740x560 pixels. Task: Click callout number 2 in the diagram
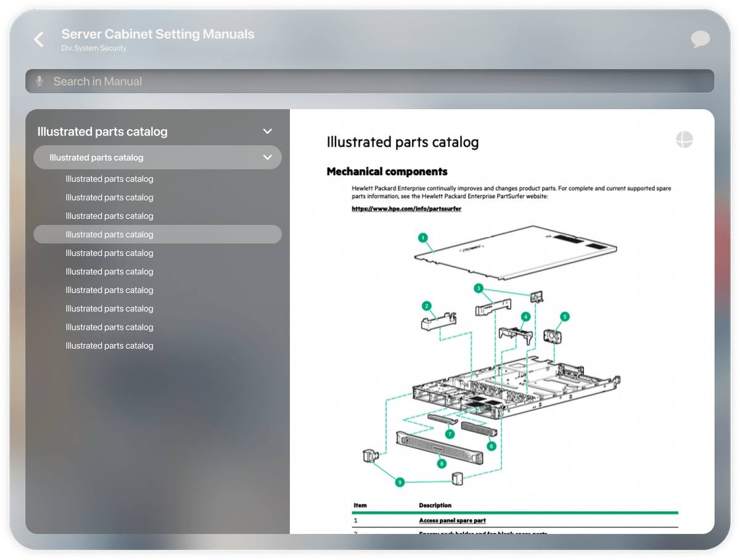[x=426, y=305]
